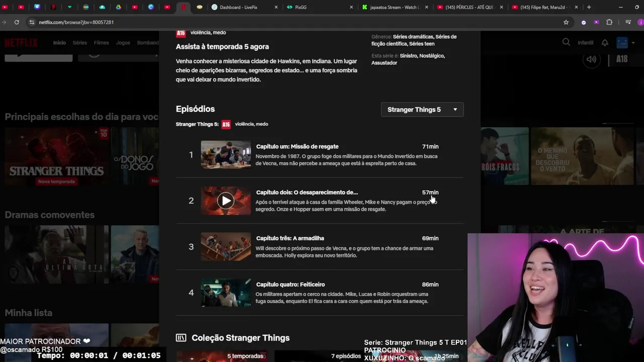Viewport: 644px width, 362px height.
Task: Open the Stranger Things 5 season dropdown
Action: pyautogui.click(x=422, y=110)
